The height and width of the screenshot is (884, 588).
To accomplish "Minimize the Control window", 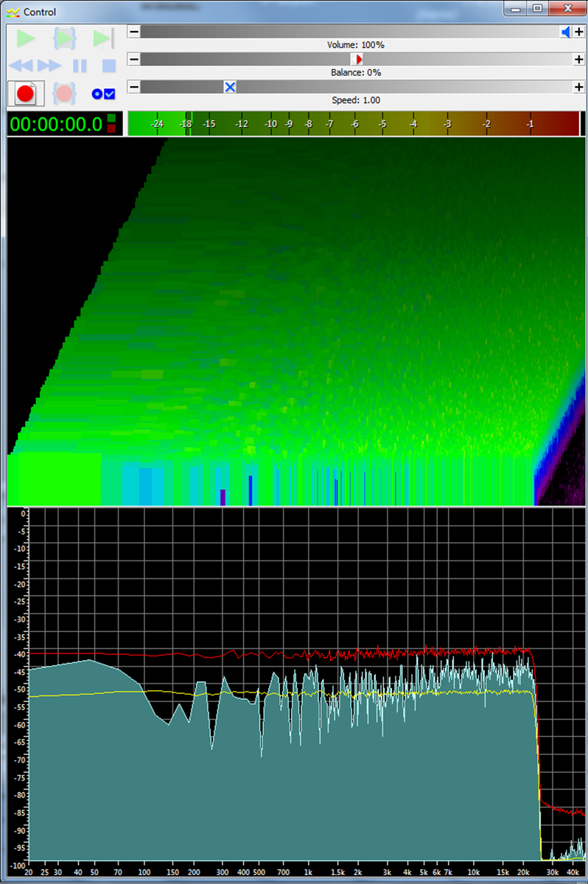I will (517, 9).
